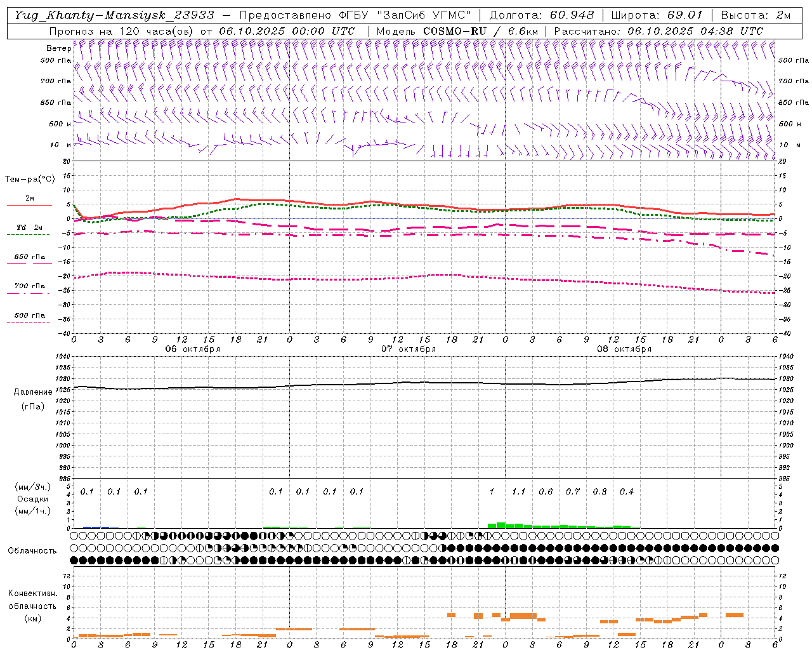Click the Ветер wind panel label
812x650 pixels.
click(x=58, y=48)
